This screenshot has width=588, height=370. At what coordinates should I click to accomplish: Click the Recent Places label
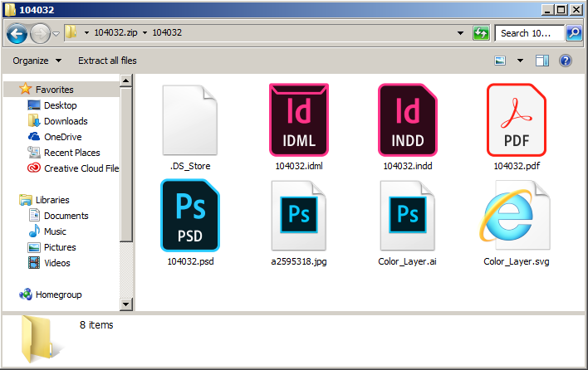pyautogui.click(x=72, y=153)
